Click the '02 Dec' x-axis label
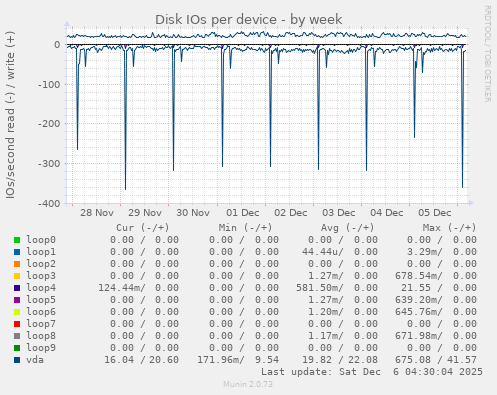This screenshot has width=497, height=395. (291, 213)
